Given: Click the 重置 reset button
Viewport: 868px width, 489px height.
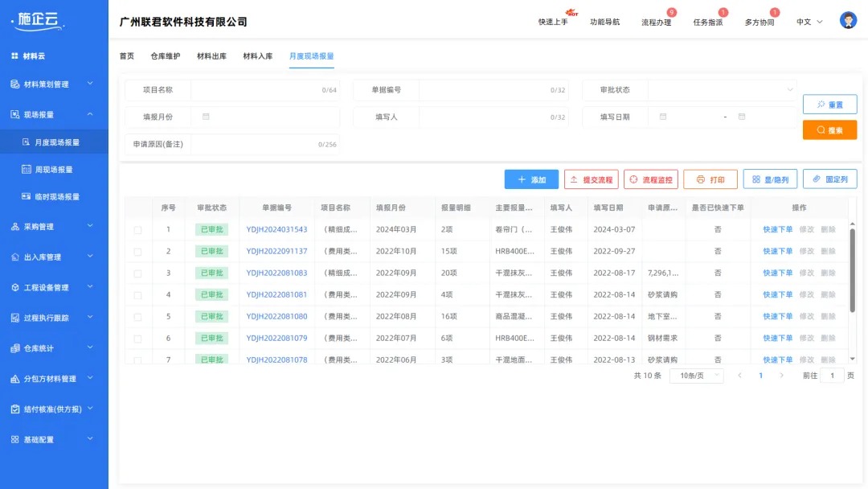Looking at the screenshot, I should point(829,104).
